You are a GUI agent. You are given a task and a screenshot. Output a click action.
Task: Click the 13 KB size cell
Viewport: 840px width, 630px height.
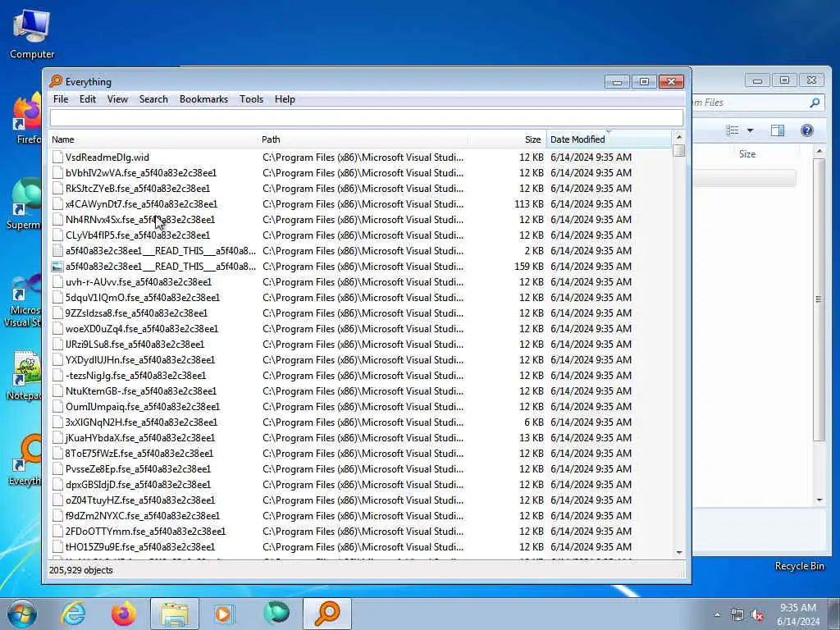click(532, 437)
